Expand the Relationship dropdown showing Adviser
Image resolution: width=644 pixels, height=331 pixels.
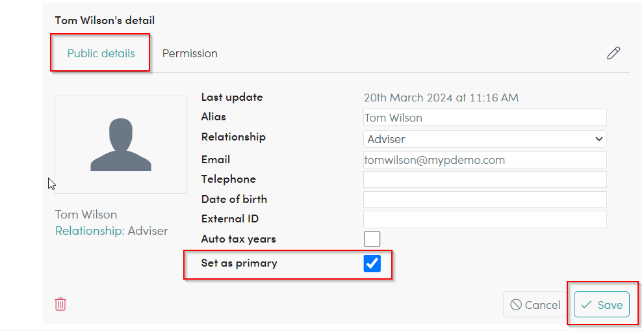pyautogui.click(x=485, y=139)
